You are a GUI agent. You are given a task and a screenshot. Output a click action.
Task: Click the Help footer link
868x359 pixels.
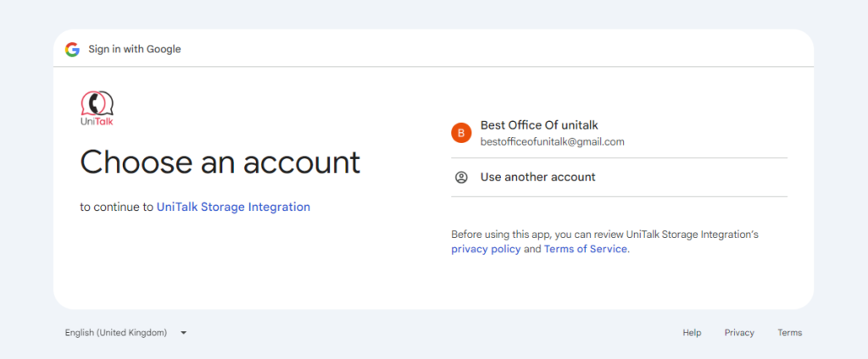(x=692, y=333)
